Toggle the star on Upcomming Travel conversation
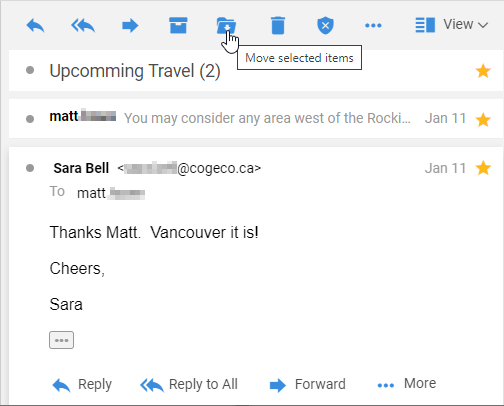The height and width of the screenshot is (406, 504). [483, 71]
